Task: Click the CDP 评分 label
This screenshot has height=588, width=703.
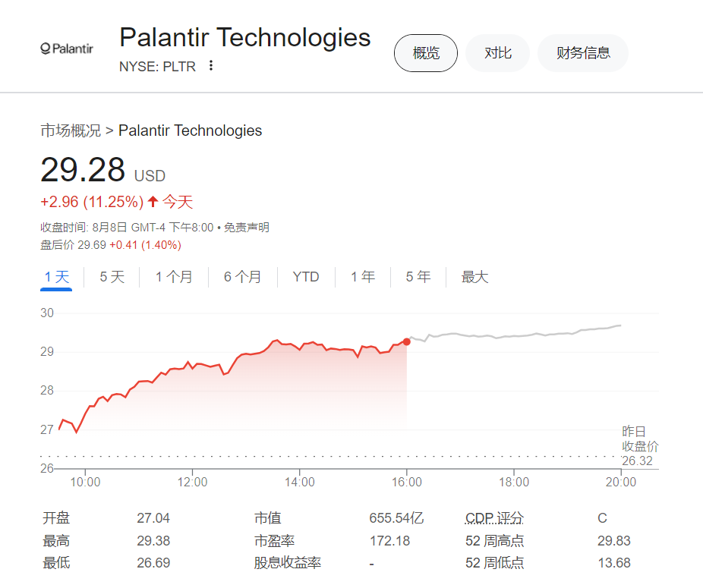Action: pyautogui.click(x=494, y=518)
